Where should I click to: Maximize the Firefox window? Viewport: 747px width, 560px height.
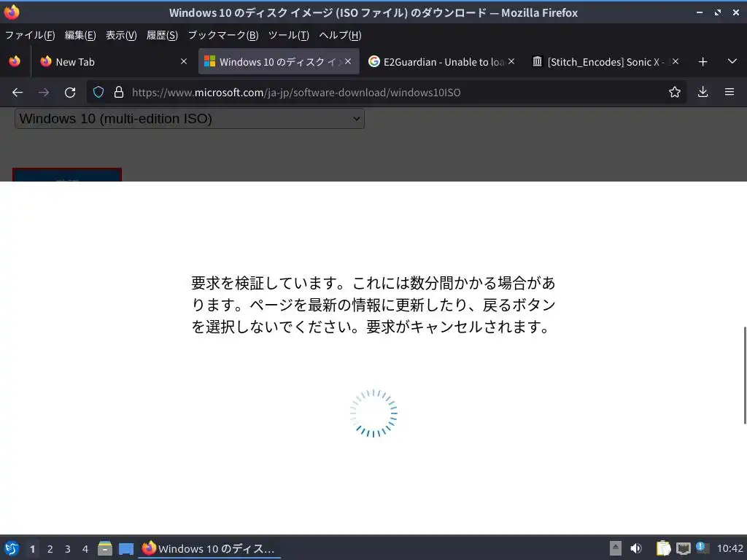coord(718,12)
